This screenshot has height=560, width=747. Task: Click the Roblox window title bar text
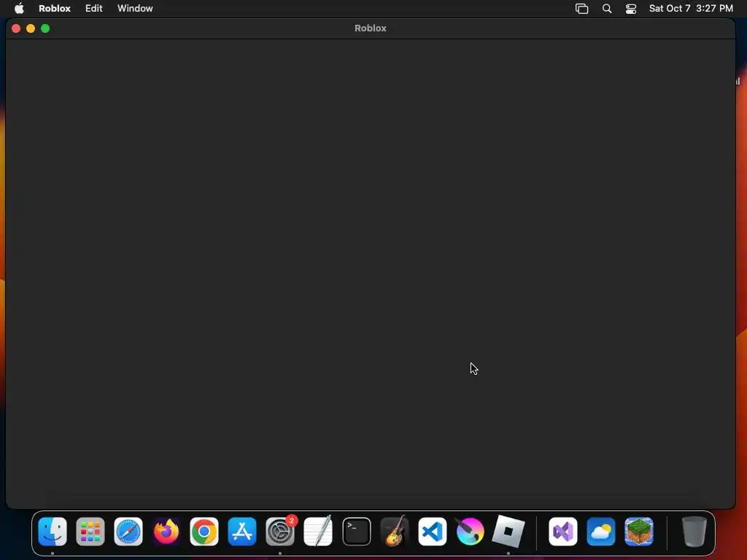tap(370, 28)
